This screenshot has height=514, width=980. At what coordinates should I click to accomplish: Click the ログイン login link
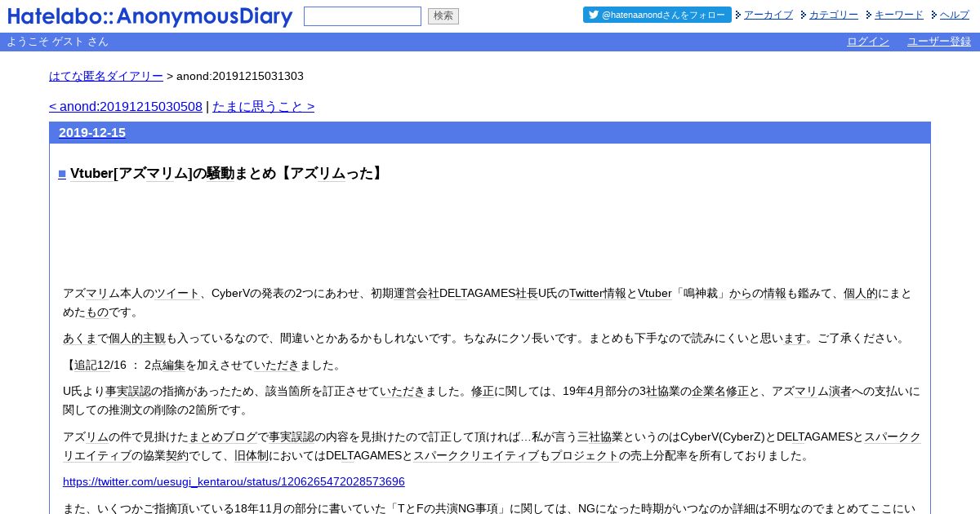click(868, 42)
